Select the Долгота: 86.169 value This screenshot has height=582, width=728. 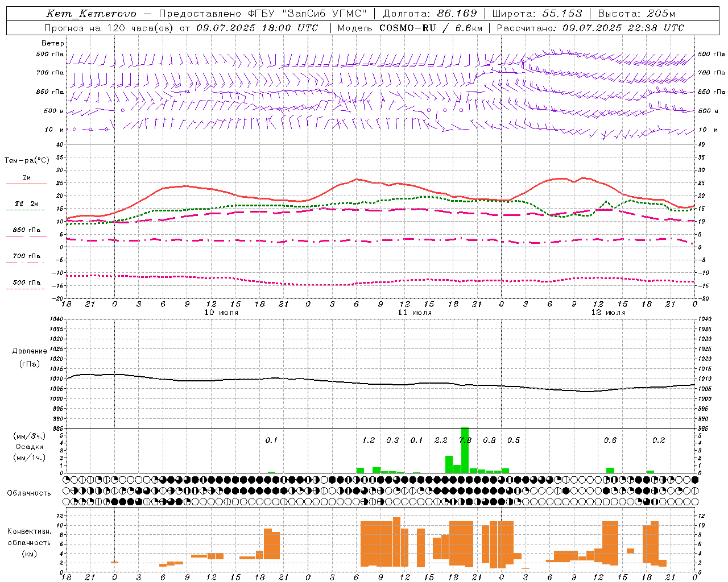(x=430, y=14)
